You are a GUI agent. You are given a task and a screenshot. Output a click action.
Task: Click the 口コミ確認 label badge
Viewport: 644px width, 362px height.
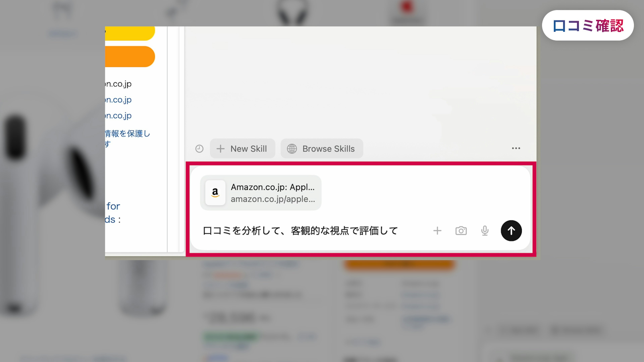point(588,25)
